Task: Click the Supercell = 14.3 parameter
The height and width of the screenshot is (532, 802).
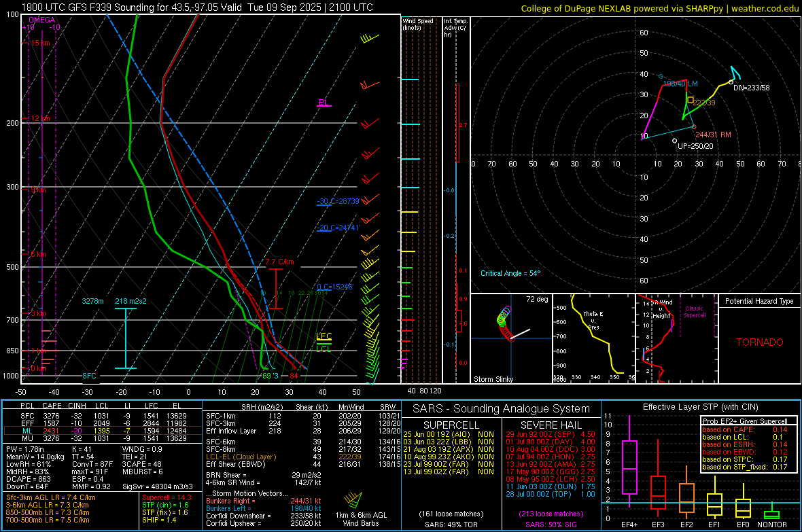Action: click(167, 497)
